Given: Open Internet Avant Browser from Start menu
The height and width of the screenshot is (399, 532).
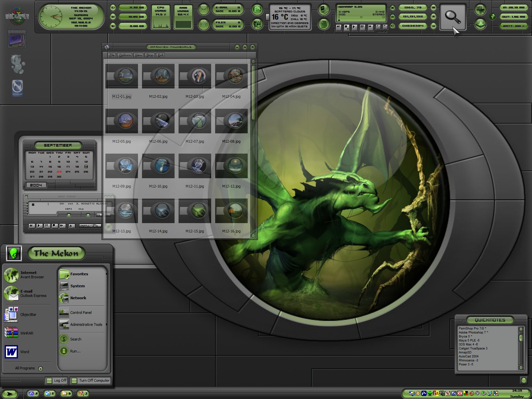Looking at the screenshot, I should [x=27, y=275].
